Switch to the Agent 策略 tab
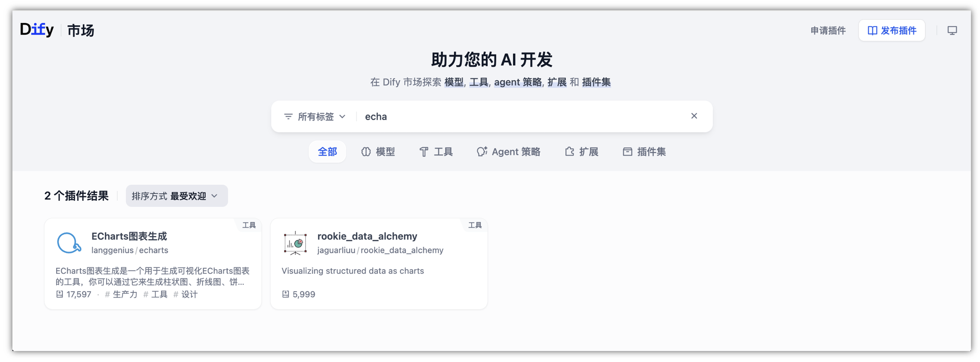The height and width of the screenshot is (362, 980). pyautogui.click(x=509, y=152)
